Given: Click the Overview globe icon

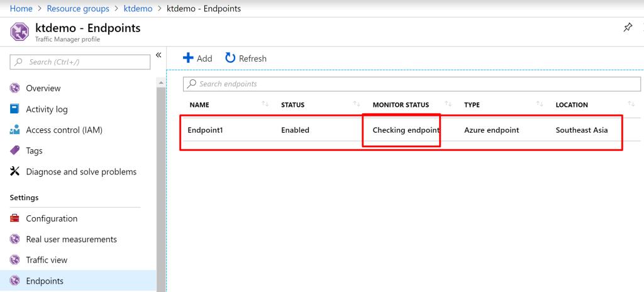Looking at the screenshot, I should tap(15, 89).
